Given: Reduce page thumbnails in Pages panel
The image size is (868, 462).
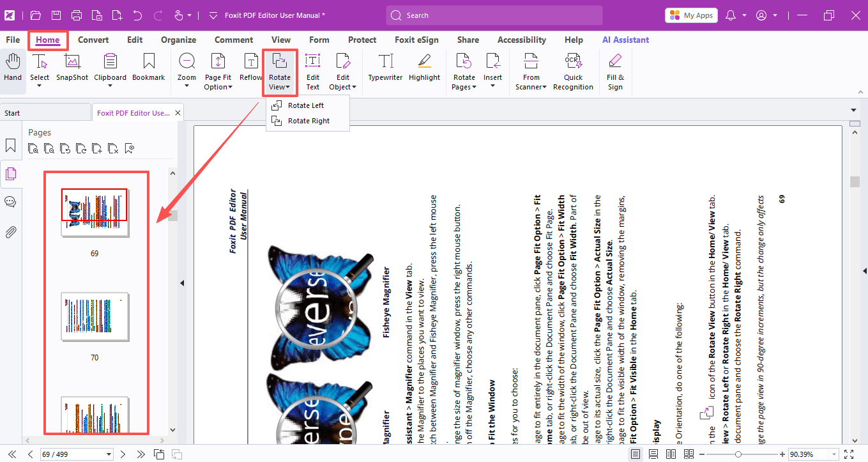Looking at the screenshot, I should click(49, 149).
